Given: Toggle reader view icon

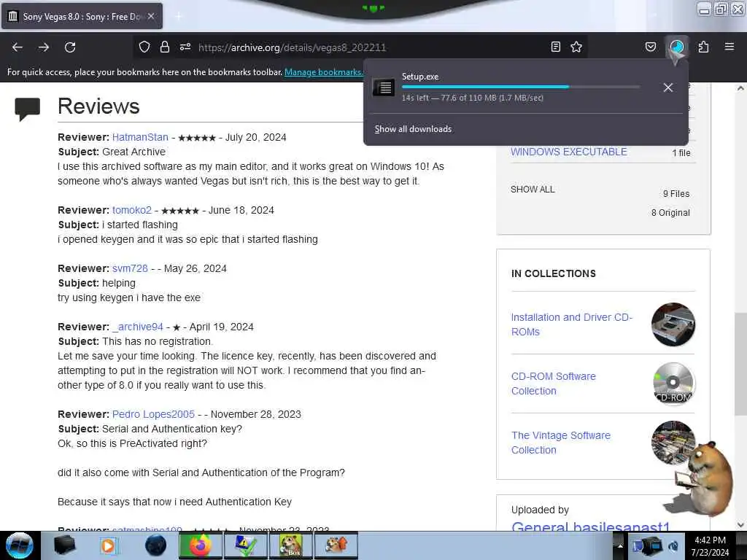Looking at the screenshot, I should point(555,47).
